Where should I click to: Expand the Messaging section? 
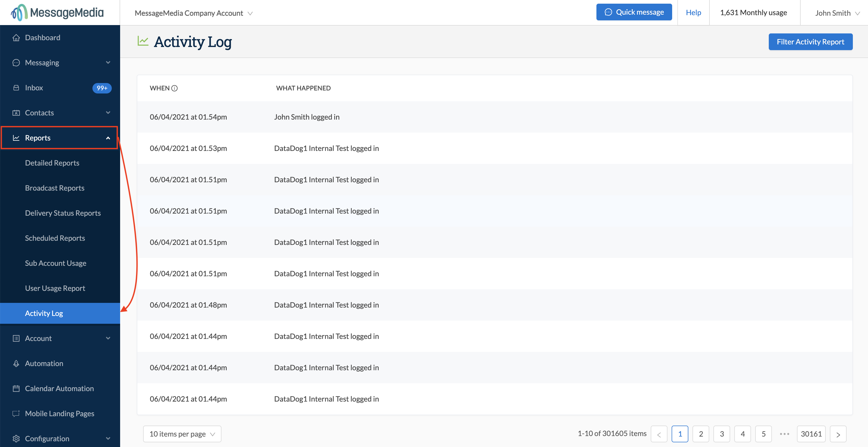pos(108,62)
